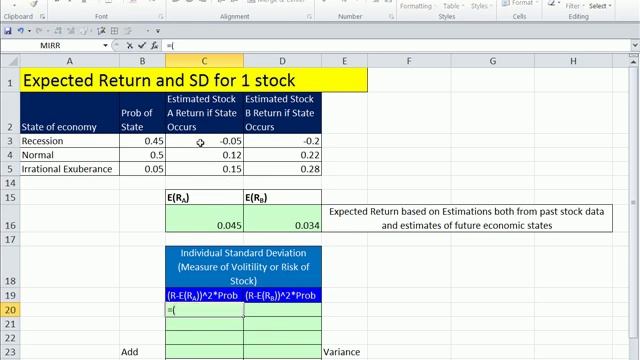640x360 pixels.
Task: Select the 'Recession' cell
Action: coord(69,141)
